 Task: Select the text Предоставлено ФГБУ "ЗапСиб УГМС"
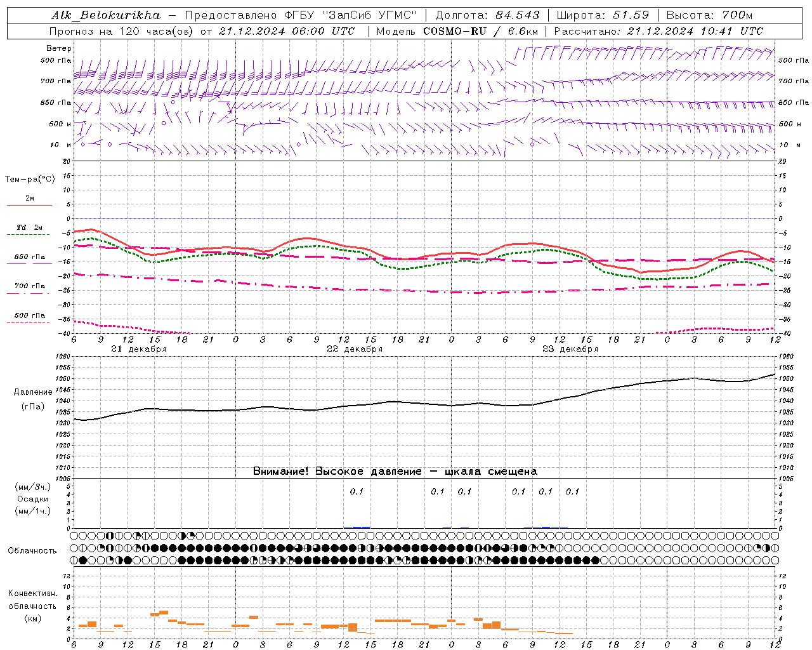302,15
